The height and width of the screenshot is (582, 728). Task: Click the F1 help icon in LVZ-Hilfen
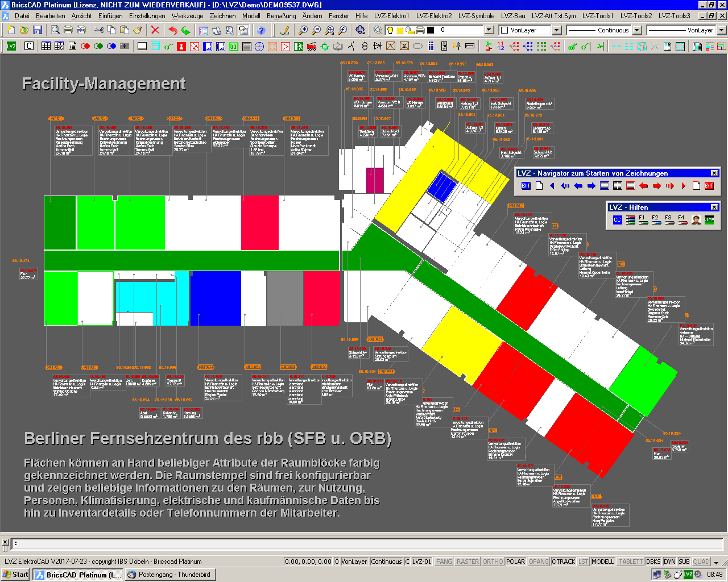click(643, 220)
